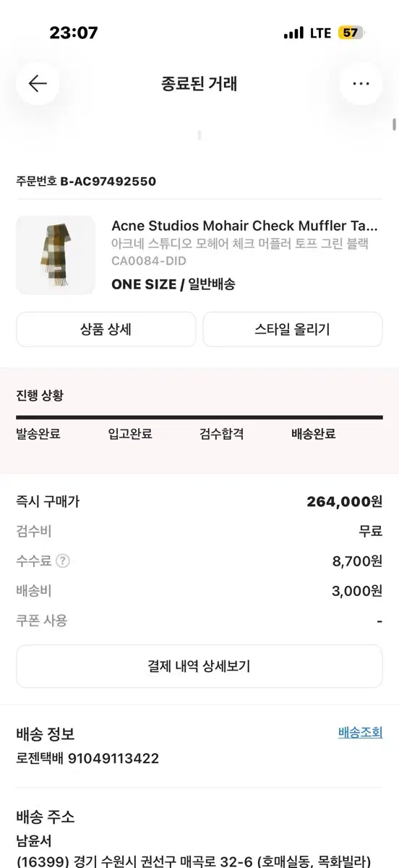Tap the 스타일 올리기 button
This screenshot has height=868, width=399.
(x=293, y=329)
